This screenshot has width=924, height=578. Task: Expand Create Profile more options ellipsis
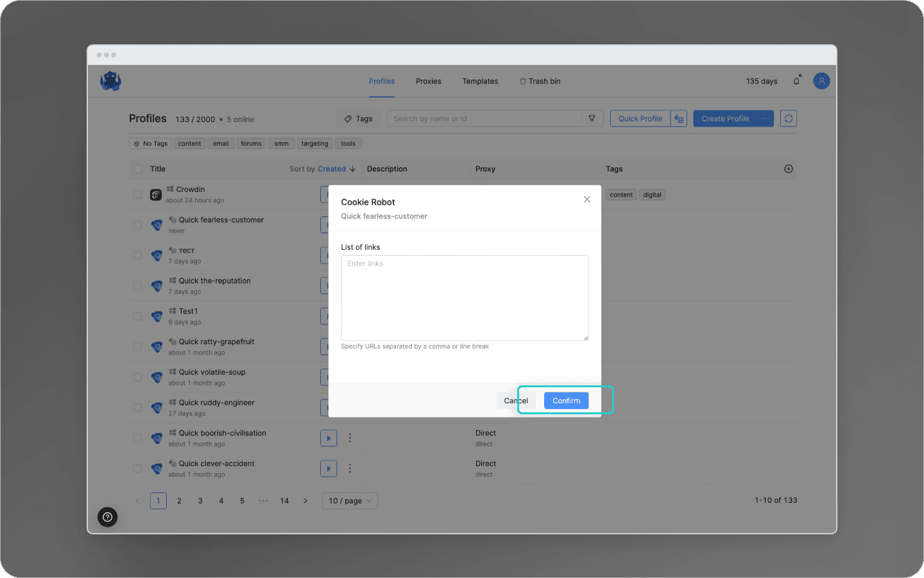coord(766,119)
